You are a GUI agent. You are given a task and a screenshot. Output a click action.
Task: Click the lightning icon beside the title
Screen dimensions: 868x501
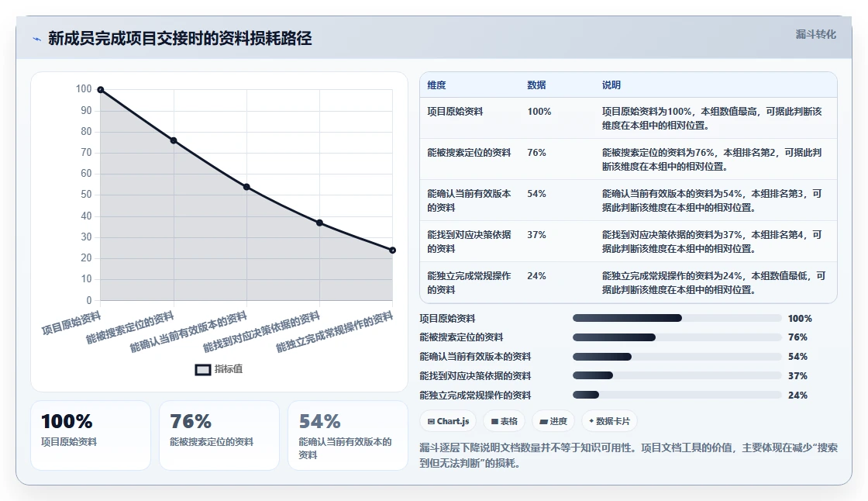click(x=36, y=39)
